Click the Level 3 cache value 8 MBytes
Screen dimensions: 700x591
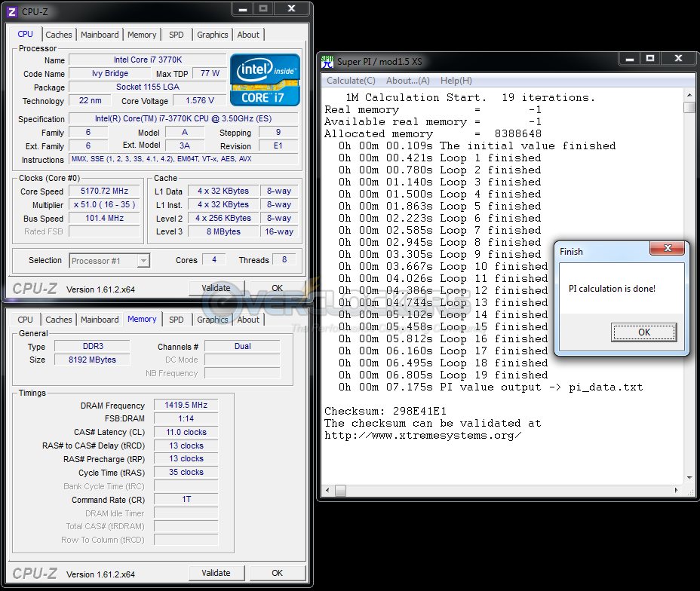[223, 231]
